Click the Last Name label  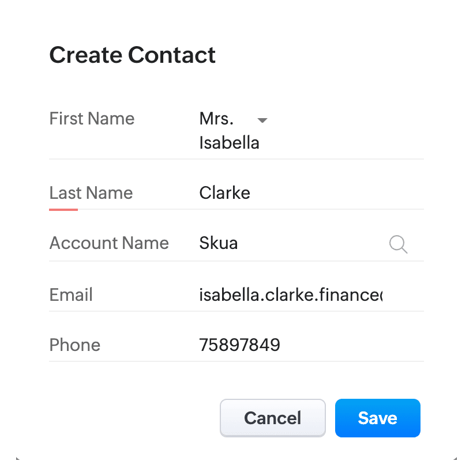pyautogui.click(x=91, y=193)
